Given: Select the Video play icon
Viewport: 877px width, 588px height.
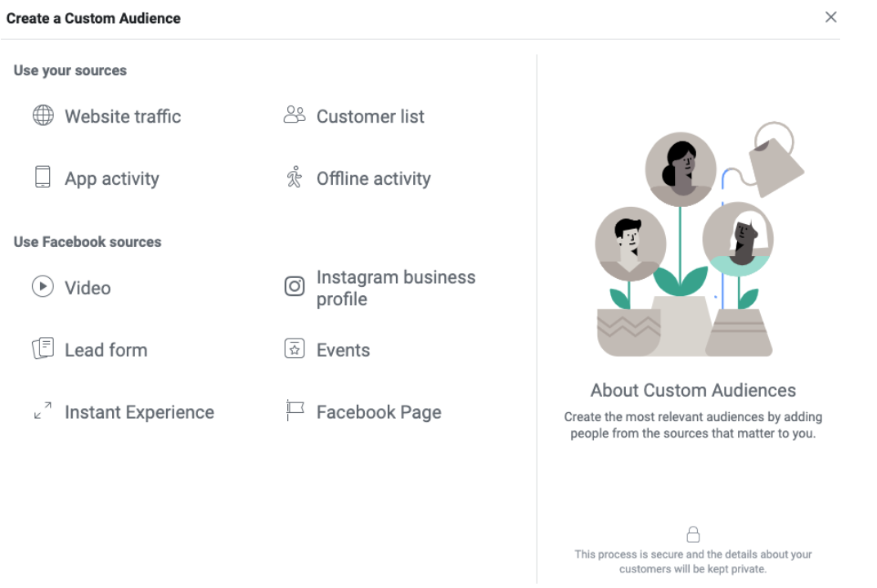Looking at the screenshot, I should point(42,287).
